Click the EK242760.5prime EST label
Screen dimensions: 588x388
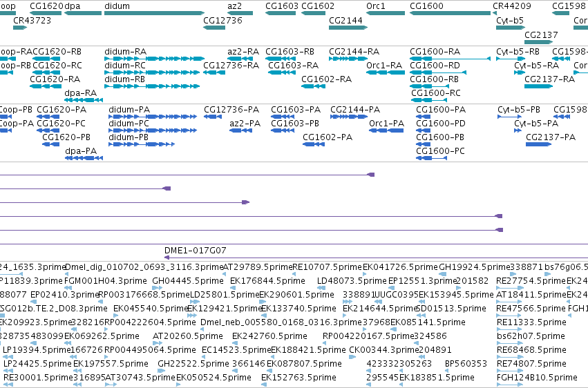click(269, 336)
